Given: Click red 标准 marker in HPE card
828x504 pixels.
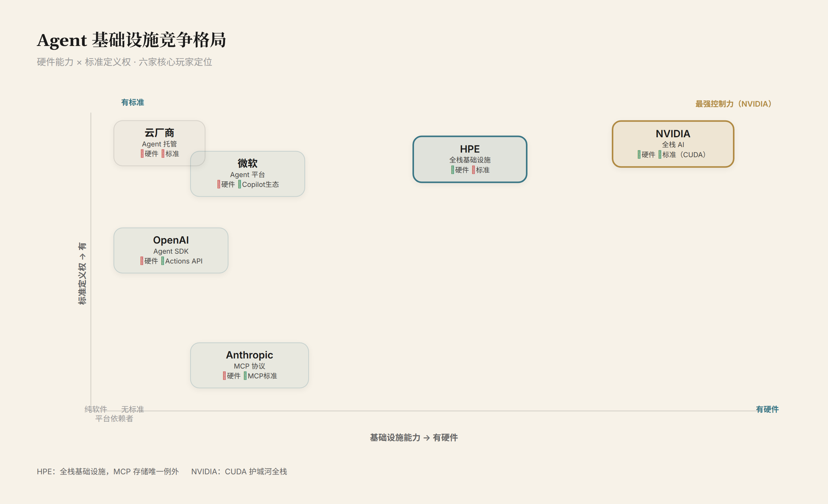Looking at the screenshot, I should point(473,170).
